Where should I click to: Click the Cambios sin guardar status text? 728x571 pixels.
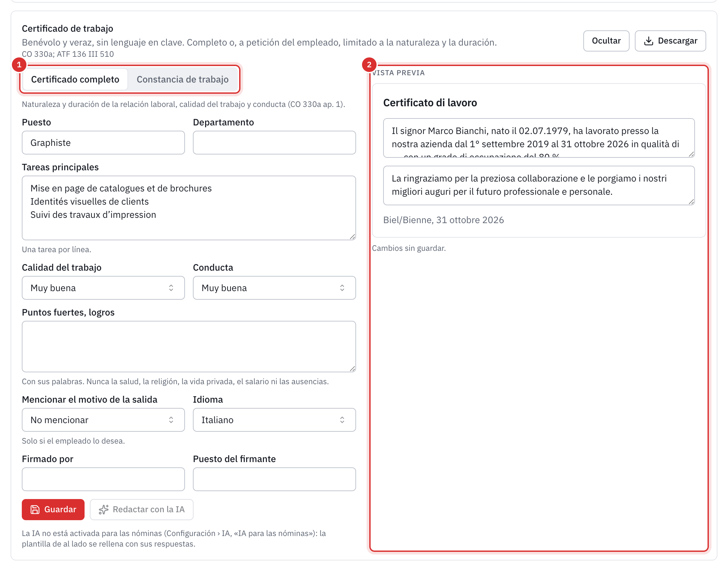tap(409, 248)
